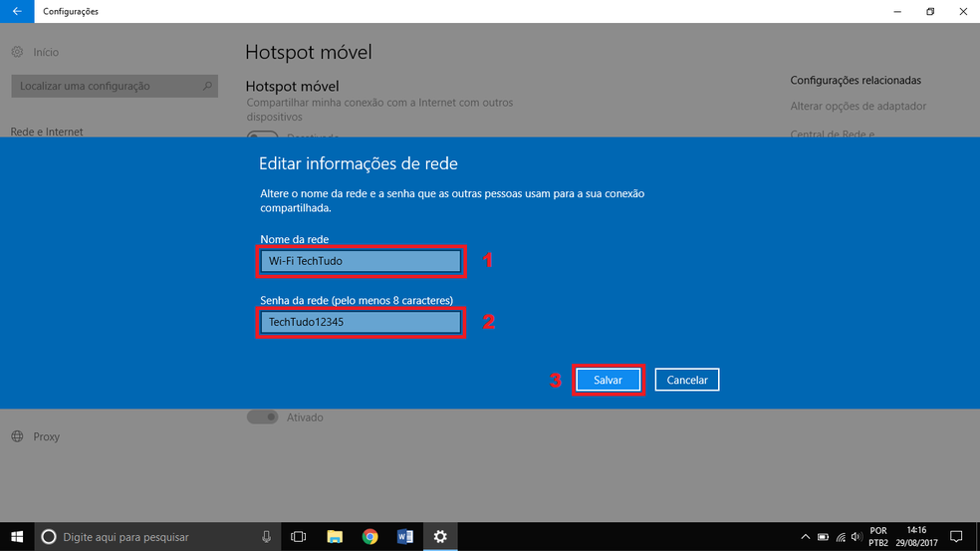Click the search magnifier in settings search box
980x551 pixels.
pos(207,86)
